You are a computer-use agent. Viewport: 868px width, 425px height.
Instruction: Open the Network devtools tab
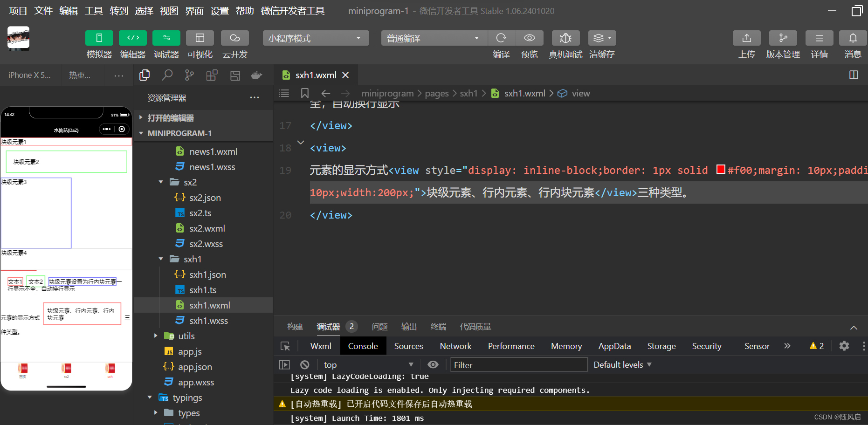coord(455,346)
